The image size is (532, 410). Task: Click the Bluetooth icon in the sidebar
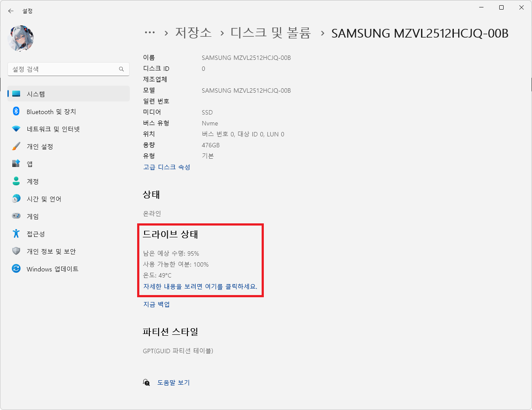(16, 111)
